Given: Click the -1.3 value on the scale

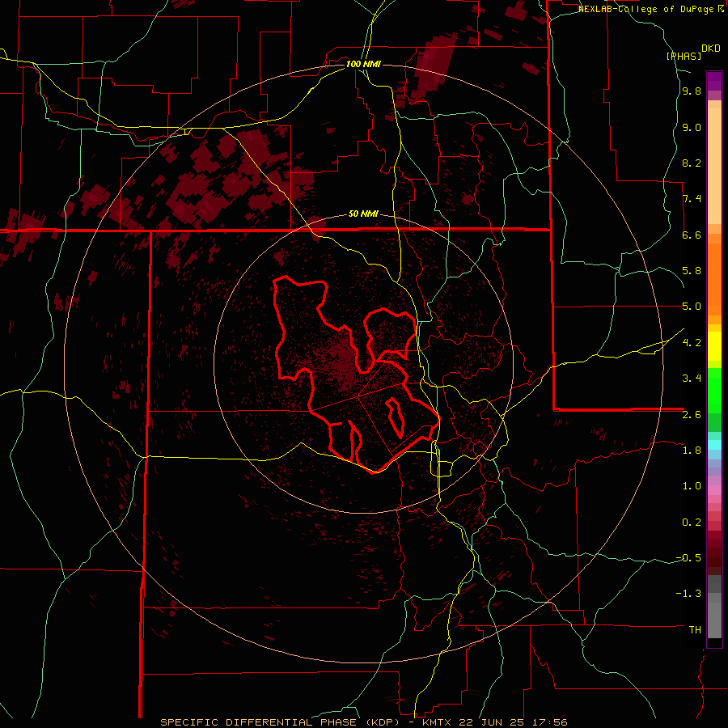Looking at the screenshot, I should pos(688,594).
